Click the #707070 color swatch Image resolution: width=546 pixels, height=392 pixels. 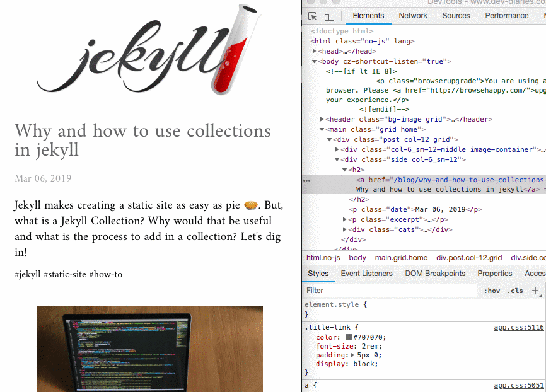pos(348,337)
